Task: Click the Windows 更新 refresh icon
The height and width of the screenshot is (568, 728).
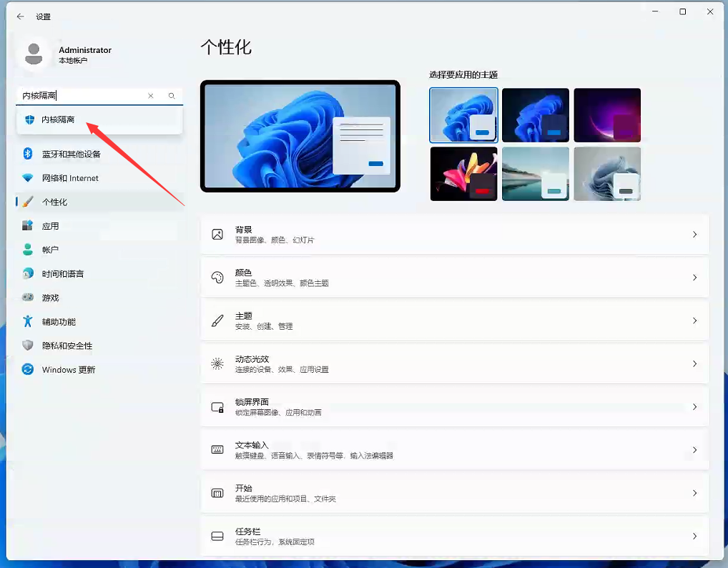Action: coord(27,369)
